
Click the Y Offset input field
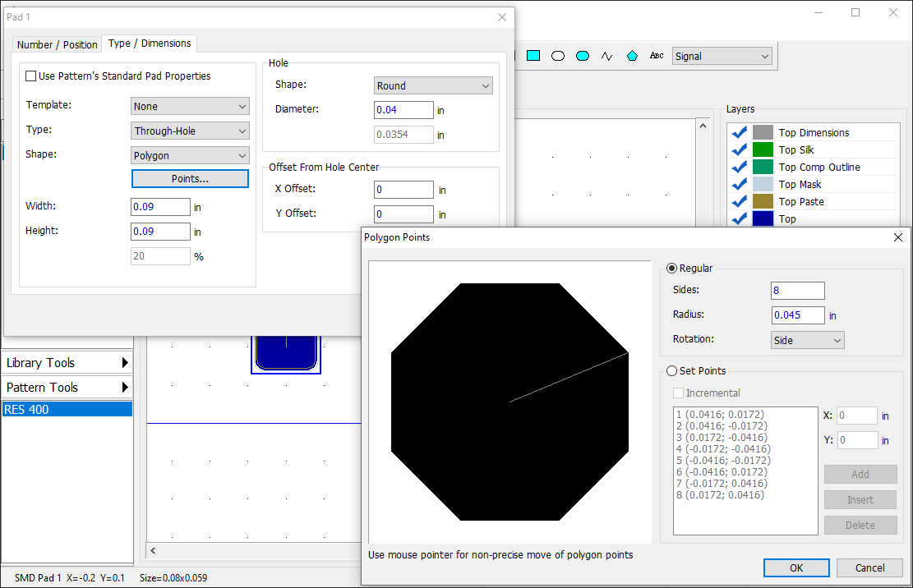click(x=403, y=214)
